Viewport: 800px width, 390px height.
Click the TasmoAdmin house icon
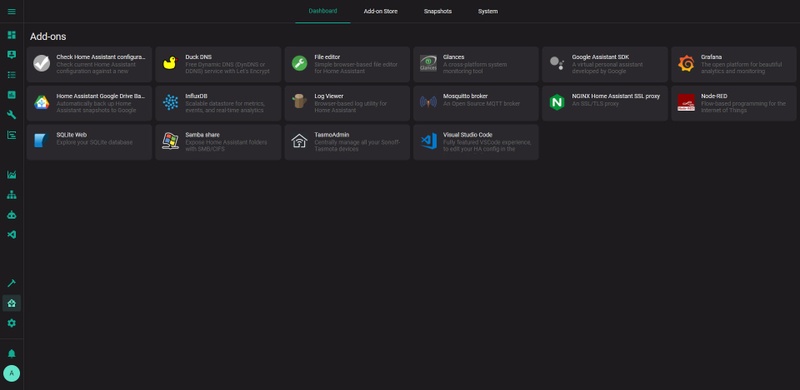299,141
